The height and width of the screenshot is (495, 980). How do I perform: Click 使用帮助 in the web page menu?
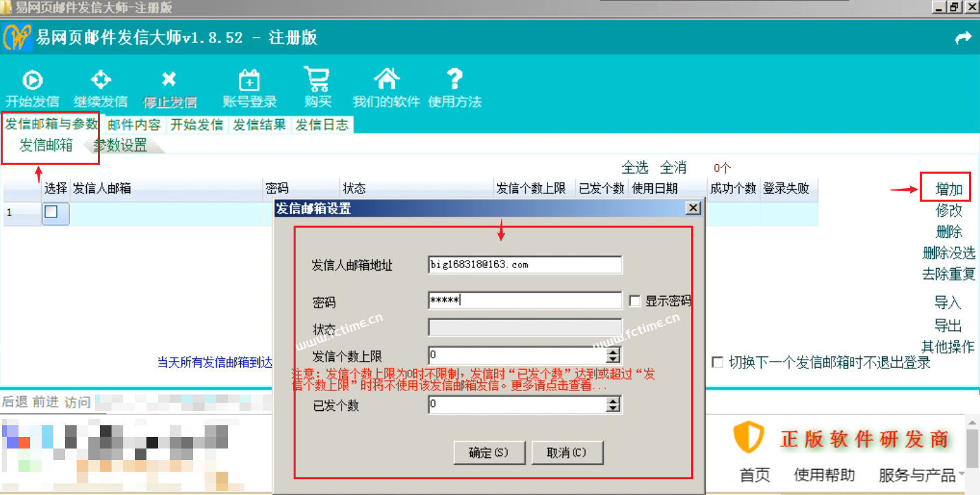tap(824, 474)
